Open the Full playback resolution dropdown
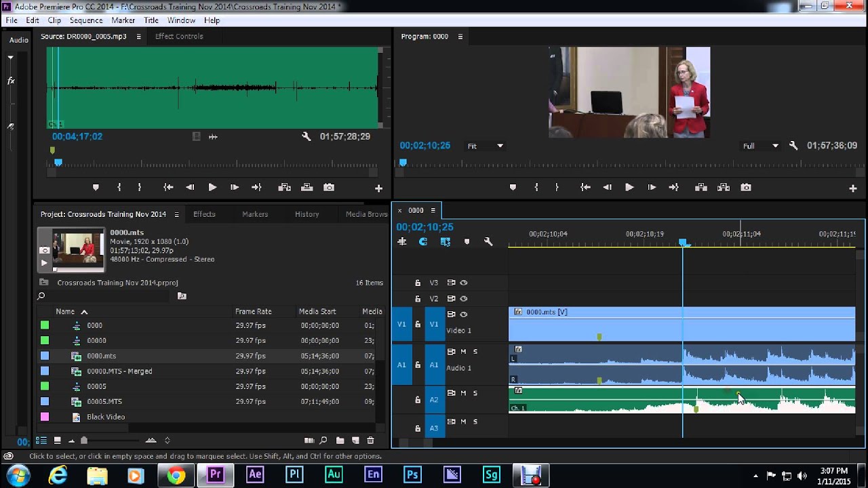 761,146
